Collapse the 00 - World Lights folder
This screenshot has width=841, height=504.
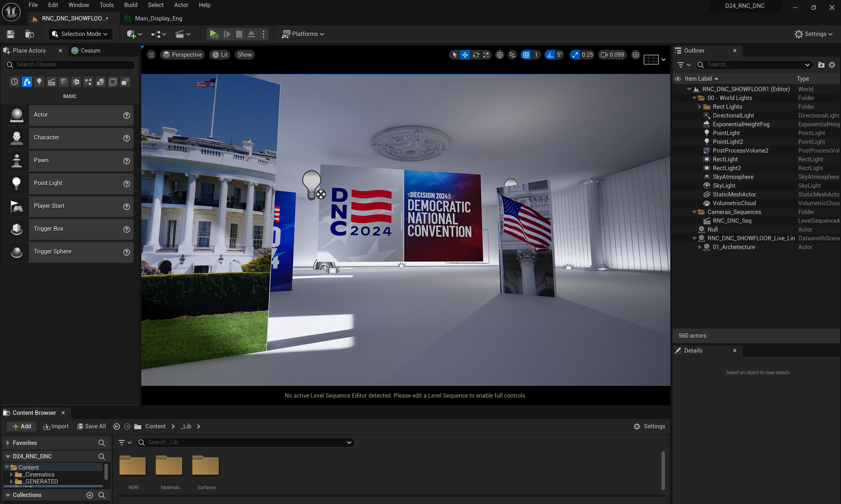point(694,98)
